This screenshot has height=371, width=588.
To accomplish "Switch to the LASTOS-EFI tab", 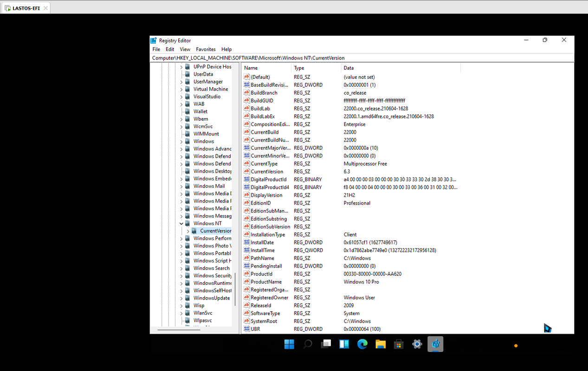I will pyautogui.click(x=26, y=8).
